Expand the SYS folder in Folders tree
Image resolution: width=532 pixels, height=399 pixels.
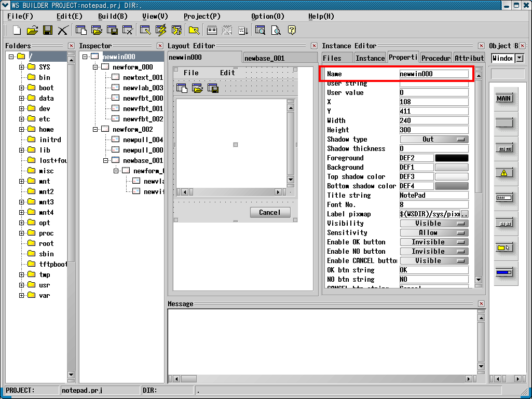coord(22,67)
